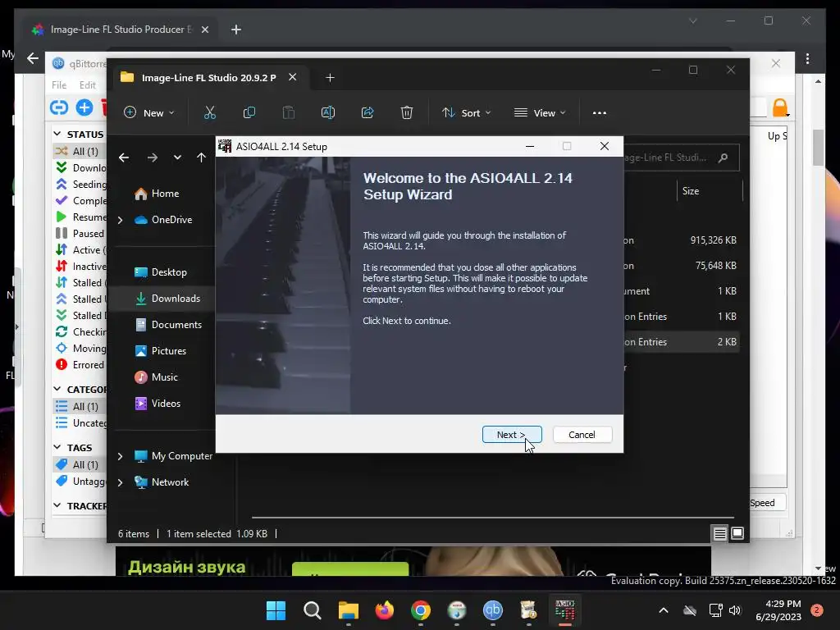The height and width of the screenshot is (630, 840).
Task: Open the New menu in File Explorer
Action: [149, 113]
